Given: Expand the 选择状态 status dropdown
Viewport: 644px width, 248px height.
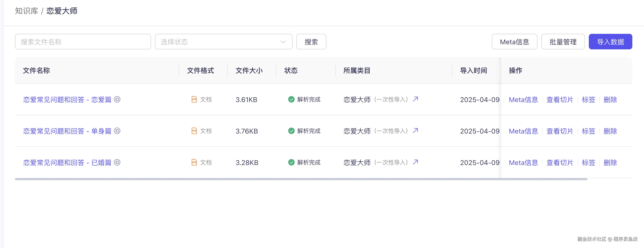Looking at the screenshot, I should 224,42.
